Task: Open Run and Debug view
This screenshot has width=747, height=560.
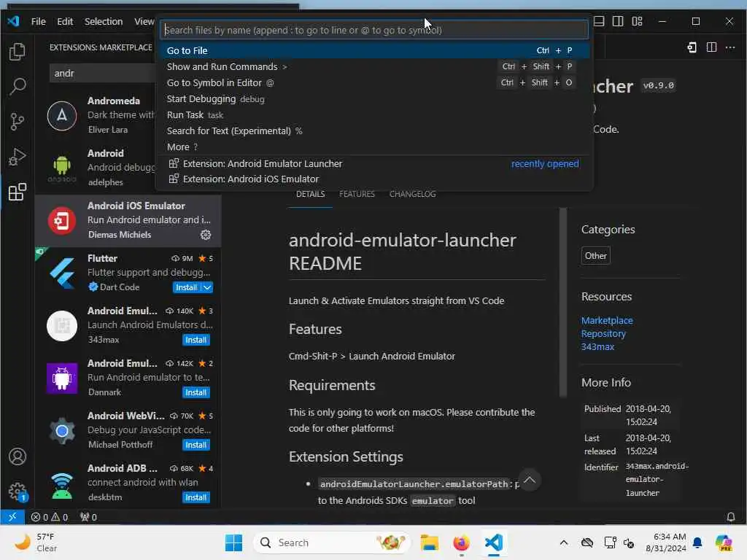Action: [x=18, y=157]
